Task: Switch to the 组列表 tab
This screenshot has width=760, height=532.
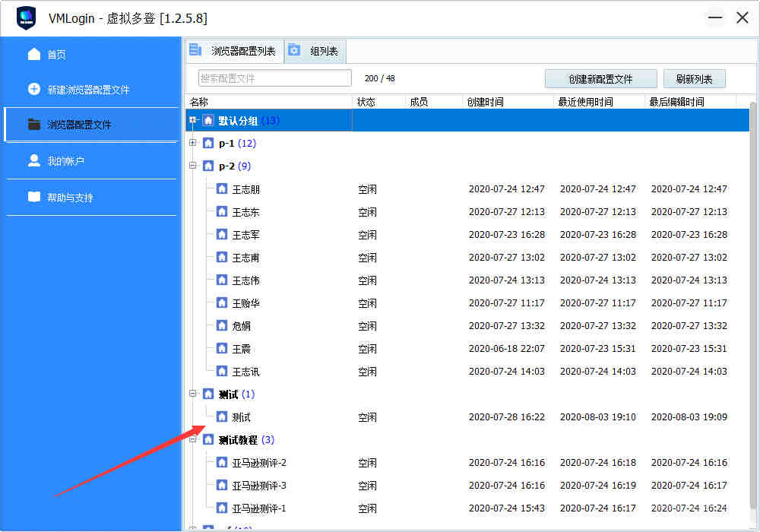Action: point(315,51)
